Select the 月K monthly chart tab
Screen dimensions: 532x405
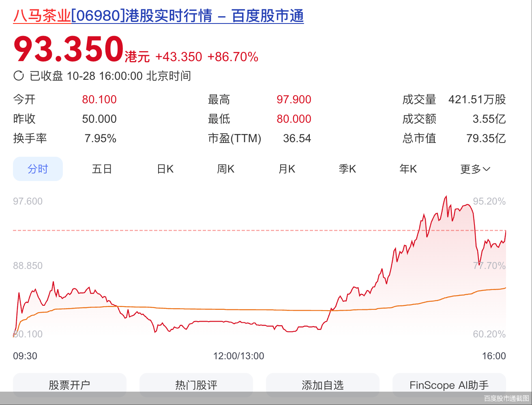point(286,169)
